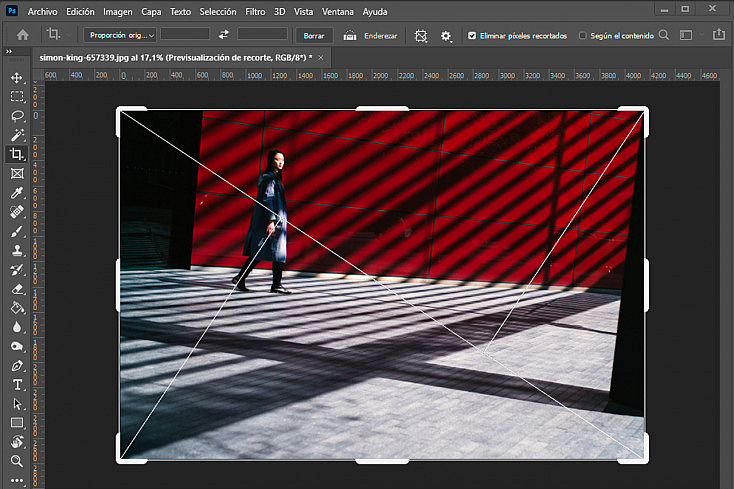The height and width of the screenshot is (489, 734).
Task: Click the top-left crop corner handle
Action: pos(120,111)
